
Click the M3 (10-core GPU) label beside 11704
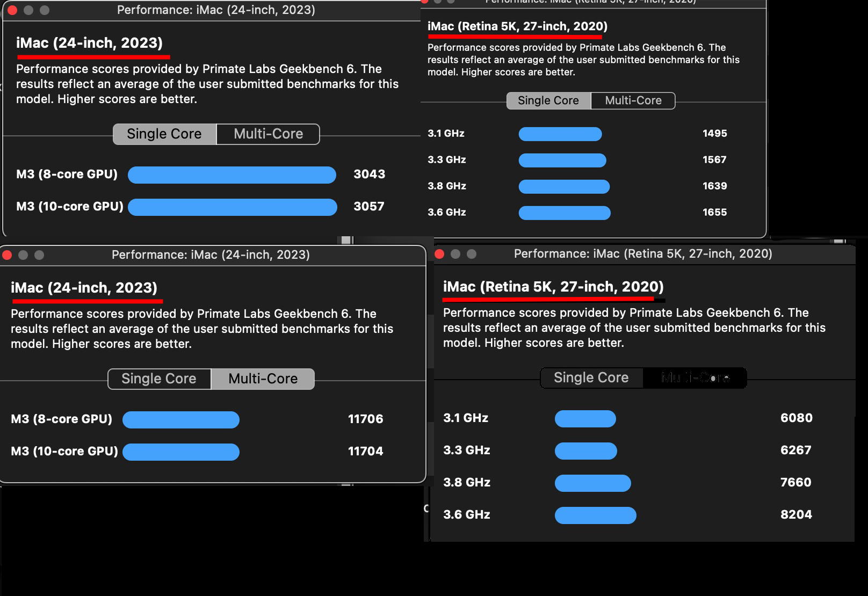(64, 451)
